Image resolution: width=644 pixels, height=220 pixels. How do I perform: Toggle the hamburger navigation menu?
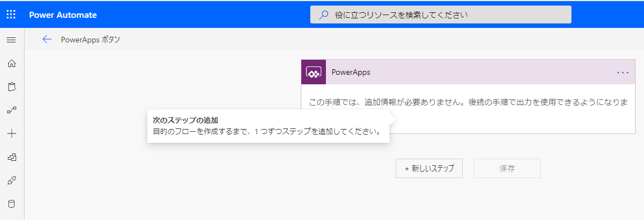pyautogui.click(x=12, y=40)
